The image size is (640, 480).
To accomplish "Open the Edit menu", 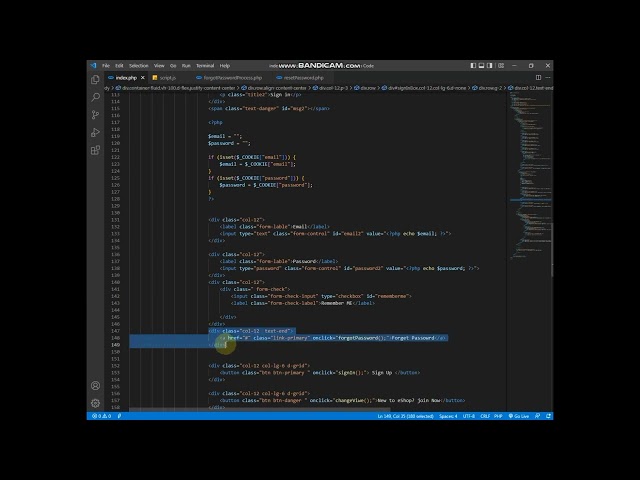I will click(x=119, y=65).
